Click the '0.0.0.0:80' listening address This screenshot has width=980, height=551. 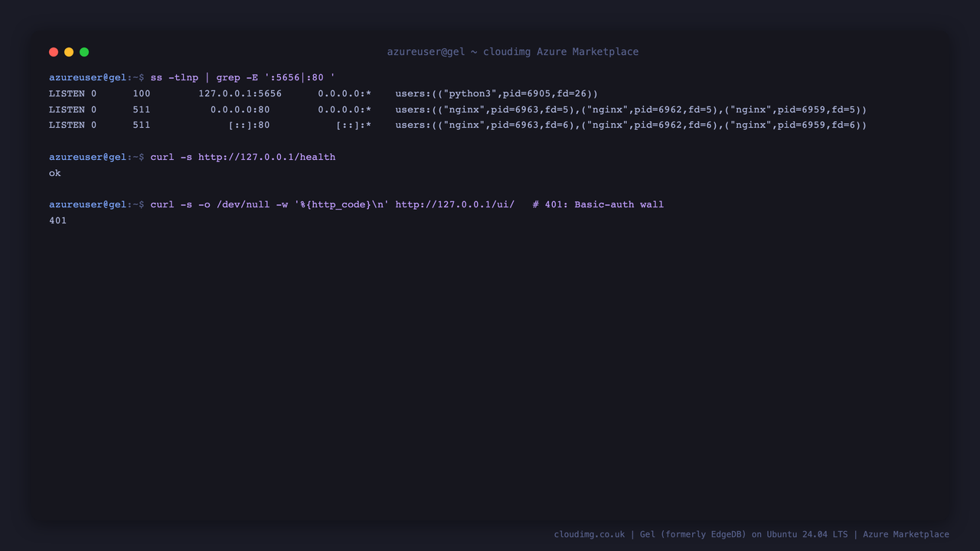(x=240, y=109)
